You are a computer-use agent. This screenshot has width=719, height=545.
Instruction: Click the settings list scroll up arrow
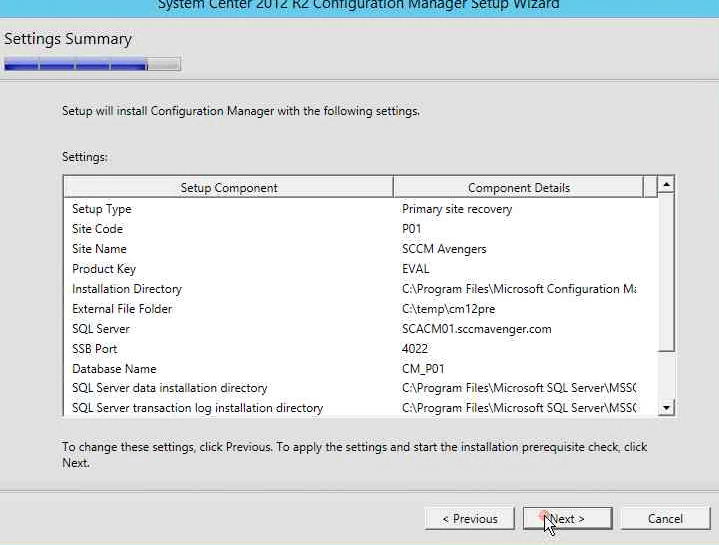[666, 184]
